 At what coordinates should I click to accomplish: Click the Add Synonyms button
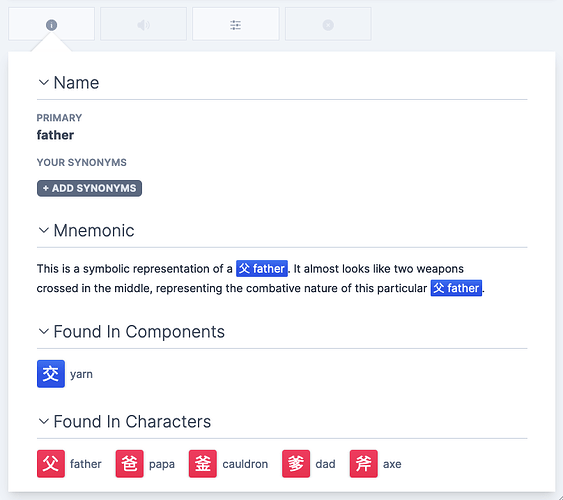(x=89, y=188)
